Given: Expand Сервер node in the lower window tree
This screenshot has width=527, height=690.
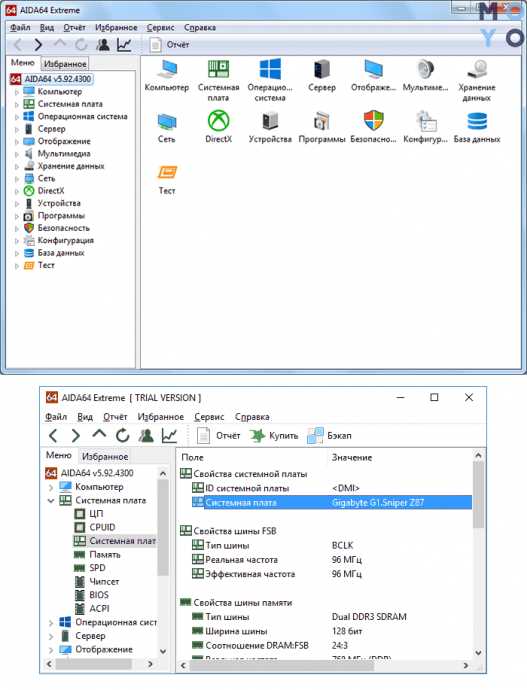Looking at the screenshot, I should (51, 636).
